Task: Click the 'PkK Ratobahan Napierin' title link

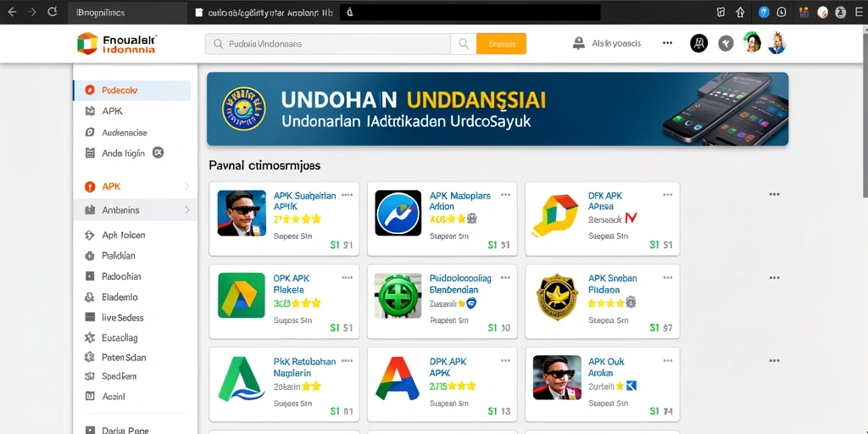Action: 304,367
